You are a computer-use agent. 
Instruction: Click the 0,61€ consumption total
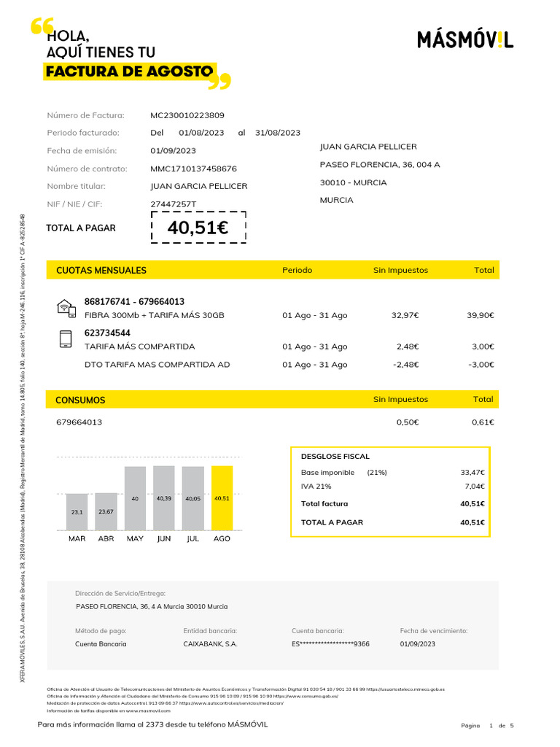point(483,422)
